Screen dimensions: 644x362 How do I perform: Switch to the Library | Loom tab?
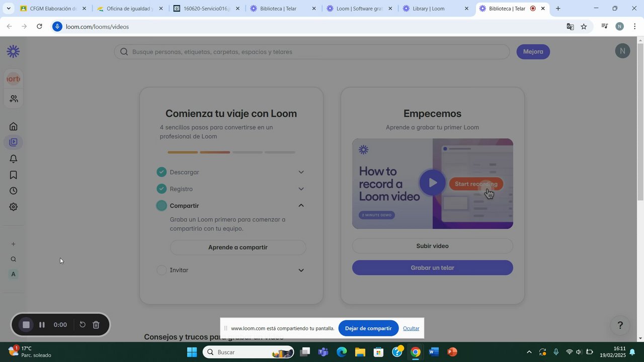point(436,9)
